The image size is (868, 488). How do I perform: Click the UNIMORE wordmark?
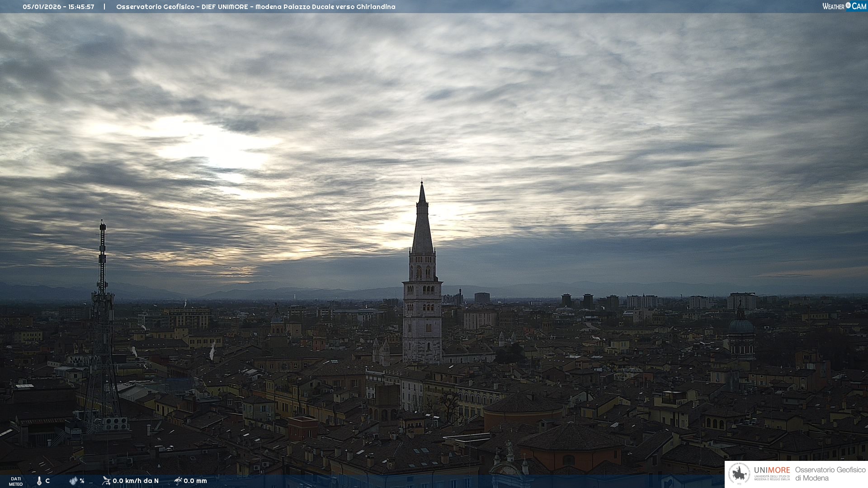pos(772,470)
